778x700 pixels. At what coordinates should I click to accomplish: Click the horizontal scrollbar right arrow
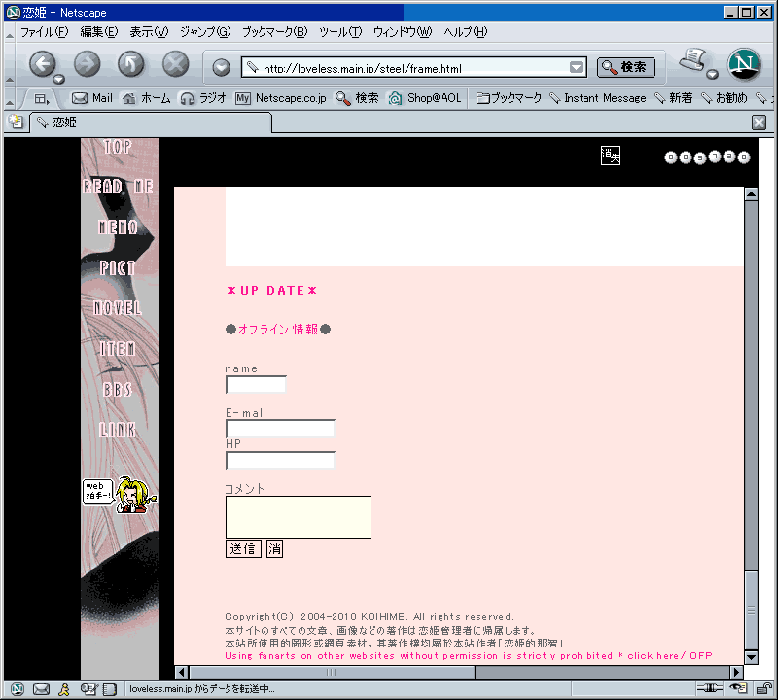click(737, 672)
